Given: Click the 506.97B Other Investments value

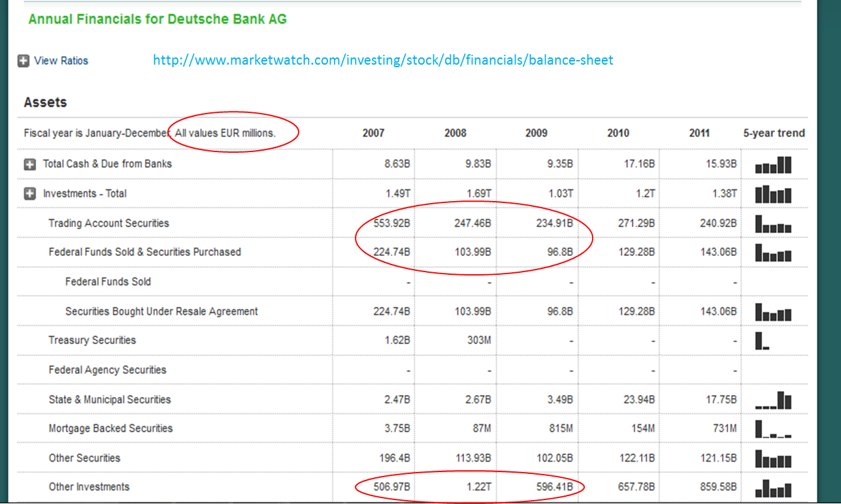Looking at the screenshot, I should point(391,487).
